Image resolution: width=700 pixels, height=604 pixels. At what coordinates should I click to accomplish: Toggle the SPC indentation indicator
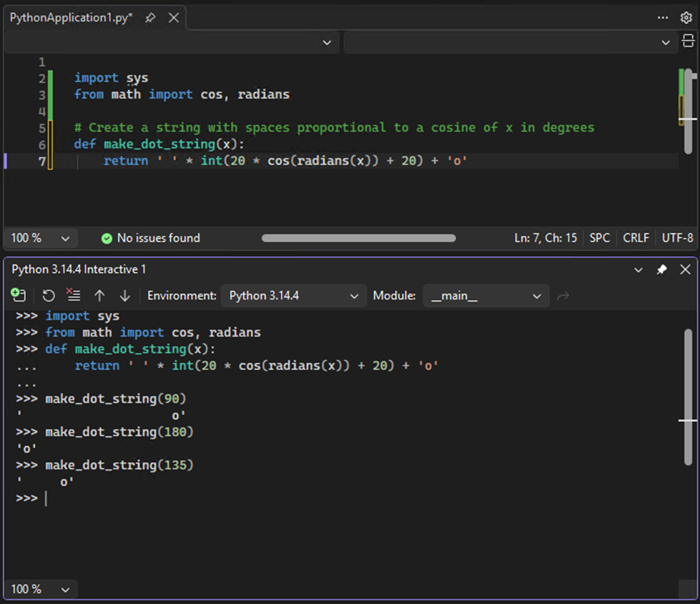point(599,238)
